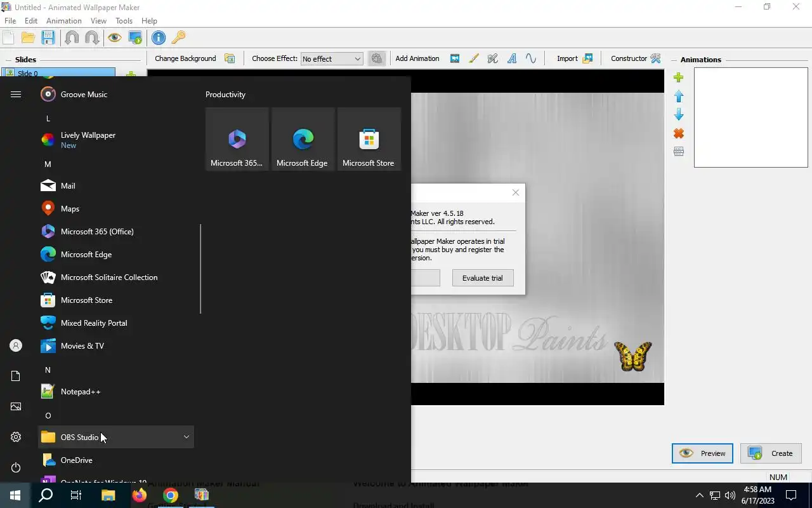Click the Constructor label button
Viewport: 812px width, 508px height.
tap(629, 58)
